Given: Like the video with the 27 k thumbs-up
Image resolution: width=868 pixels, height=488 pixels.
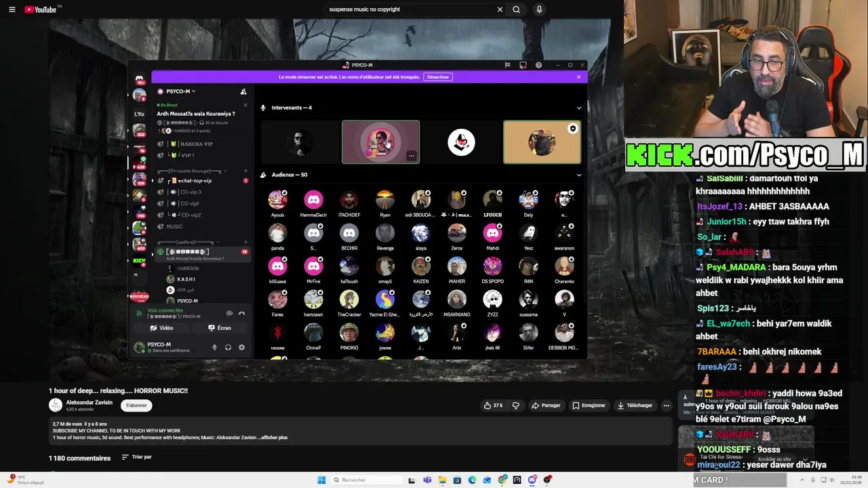Looking at the screenshot, I should point(493,405).
